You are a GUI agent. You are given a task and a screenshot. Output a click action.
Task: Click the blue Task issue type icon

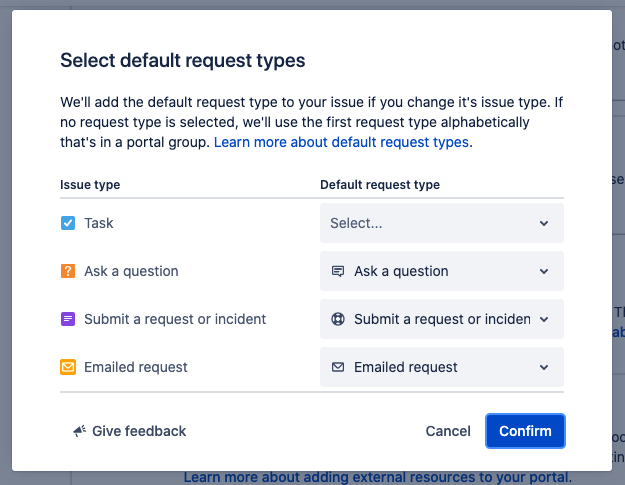[68, 223]
